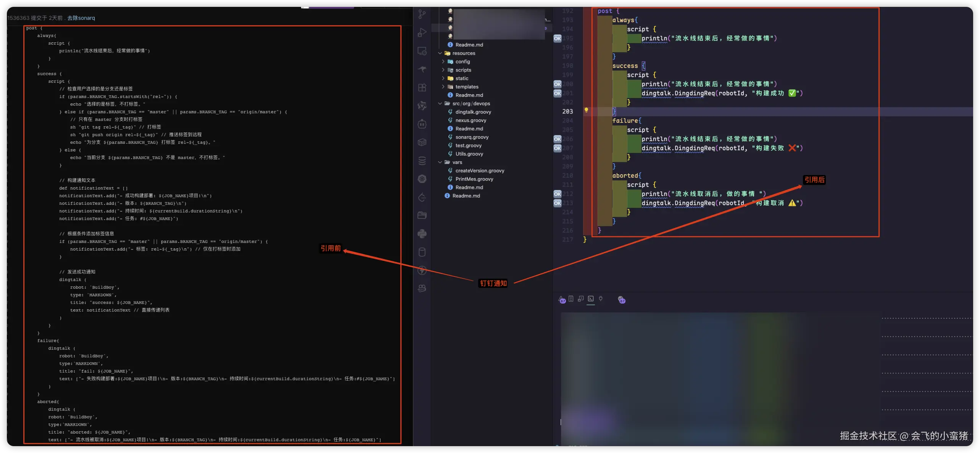
Task: Open Ports plug icon in panel
Action: click(601, 299)
